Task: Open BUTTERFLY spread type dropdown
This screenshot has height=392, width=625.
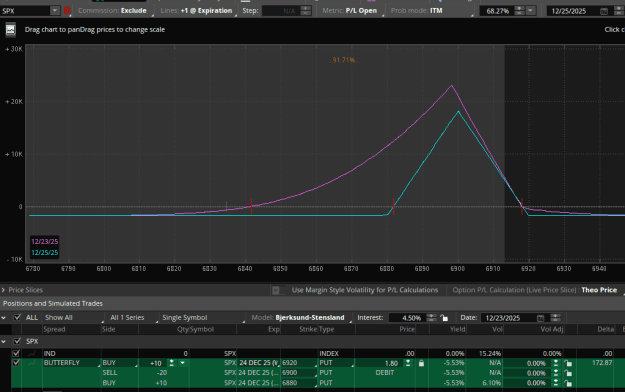Action: (71, 363)
